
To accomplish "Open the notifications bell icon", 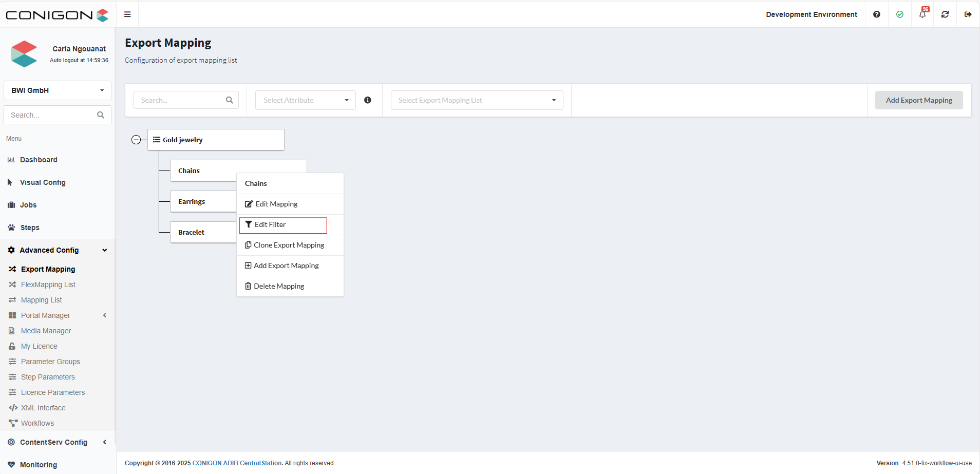I will (x=922, y=14).
